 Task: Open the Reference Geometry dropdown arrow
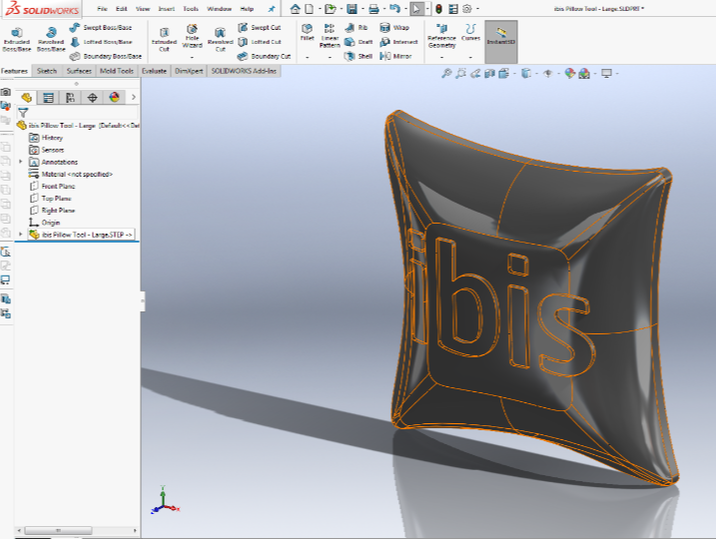click(442, 58)
